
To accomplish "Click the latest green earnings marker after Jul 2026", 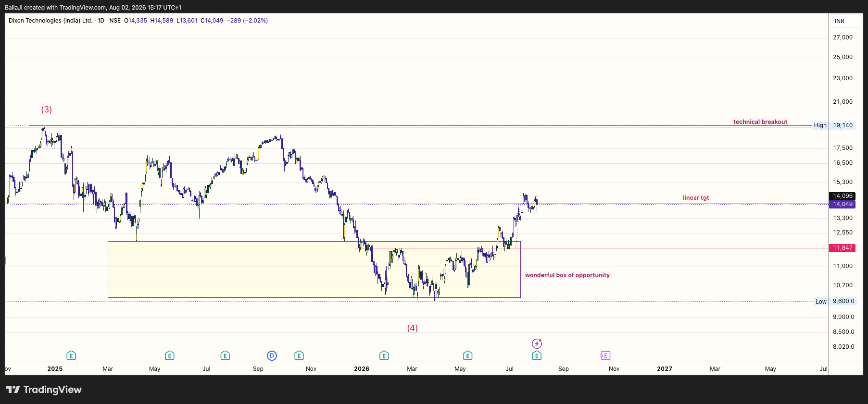I will click(x=537, y=355).
